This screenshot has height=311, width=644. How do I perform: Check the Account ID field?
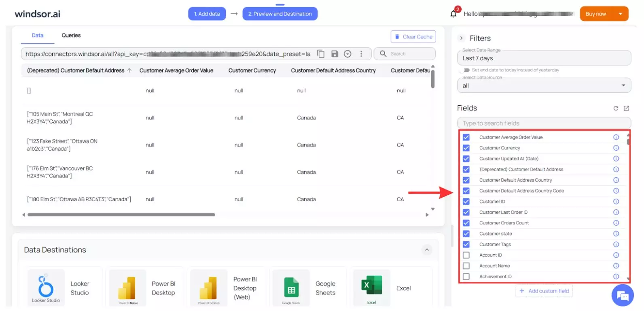coord(466,255)
